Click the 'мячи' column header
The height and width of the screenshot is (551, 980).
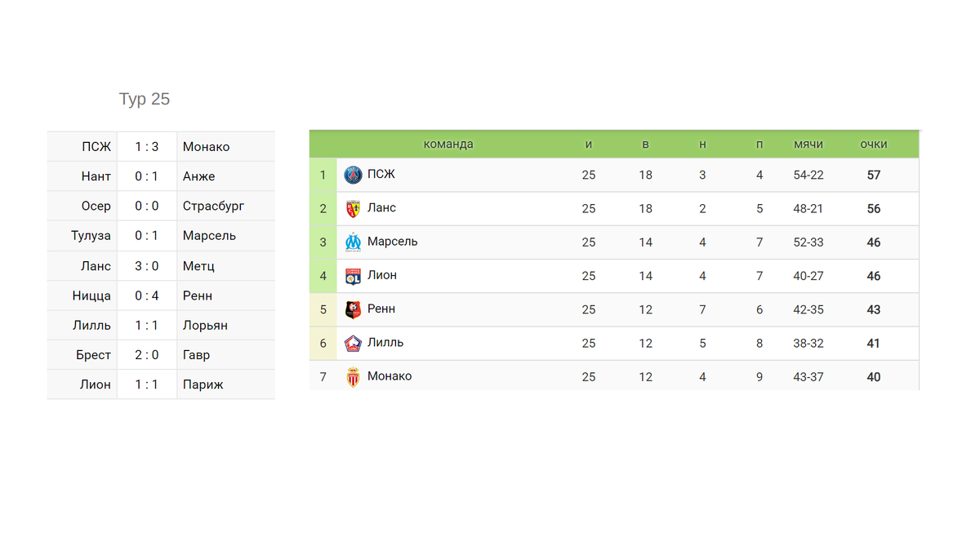tap(808, 144)
